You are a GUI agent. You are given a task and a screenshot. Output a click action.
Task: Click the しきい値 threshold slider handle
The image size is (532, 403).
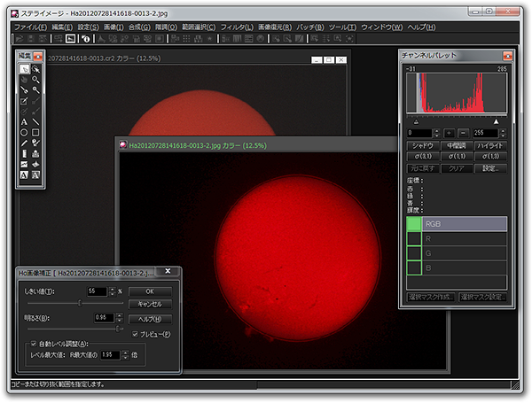pyautogui.click(x=80, y=303)
